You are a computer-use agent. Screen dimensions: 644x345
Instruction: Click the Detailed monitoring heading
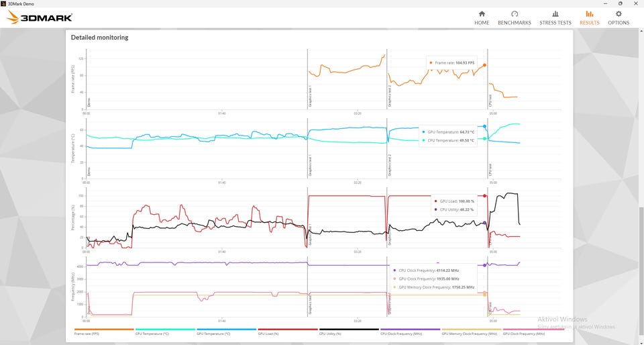tap(99, 38)
